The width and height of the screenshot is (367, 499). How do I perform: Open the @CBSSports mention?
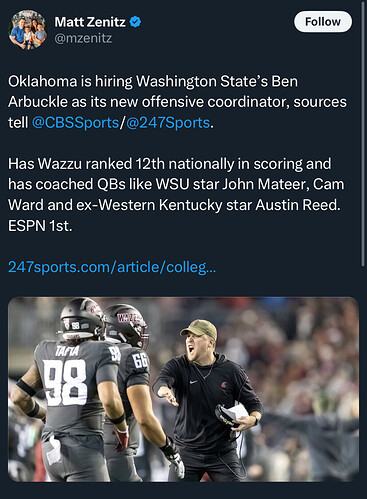(75, 123)
